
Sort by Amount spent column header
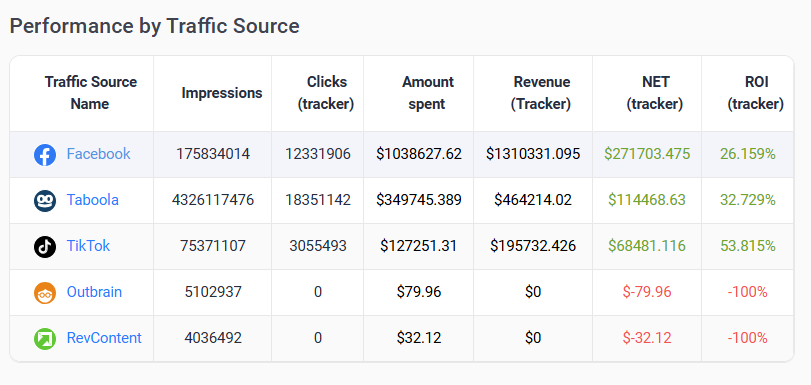click(x=428, y=93)
